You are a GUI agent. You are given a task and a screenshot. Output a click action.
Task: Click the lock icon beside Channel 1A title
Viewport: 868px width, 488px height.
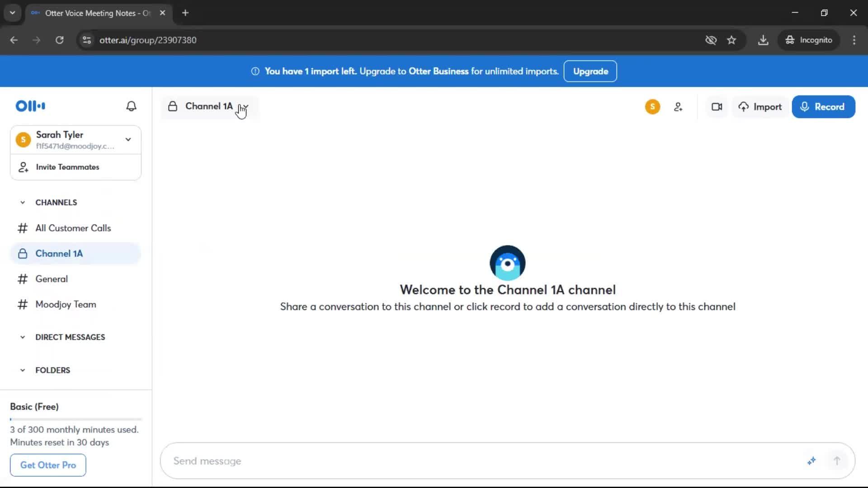point(173,107)
